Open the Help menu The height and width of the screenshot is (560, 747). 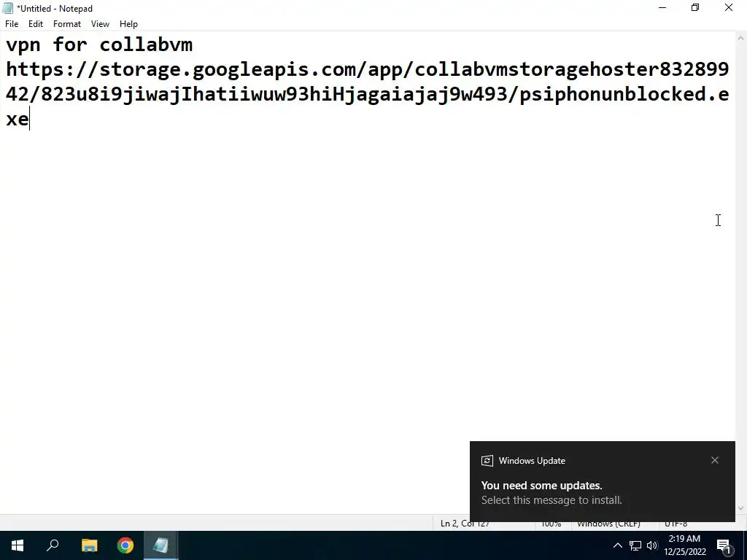click(128, 24)
